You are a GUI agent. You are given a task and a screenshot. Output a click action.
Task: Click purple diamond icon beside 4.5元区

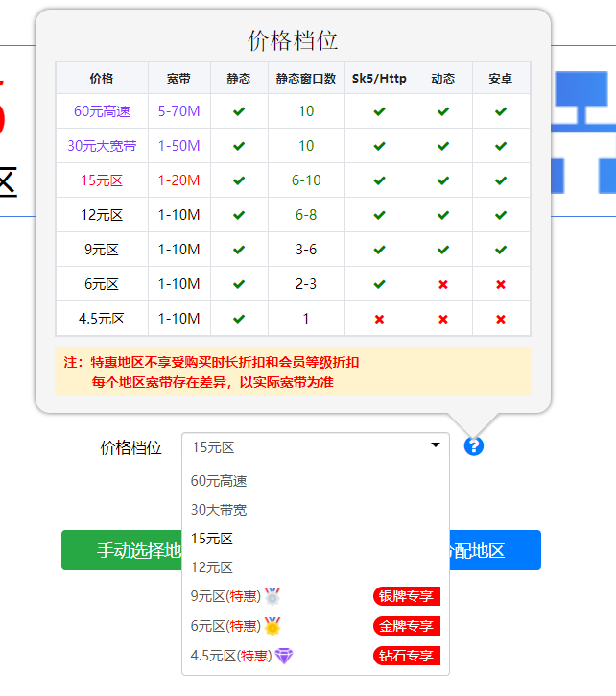point(284,656)
